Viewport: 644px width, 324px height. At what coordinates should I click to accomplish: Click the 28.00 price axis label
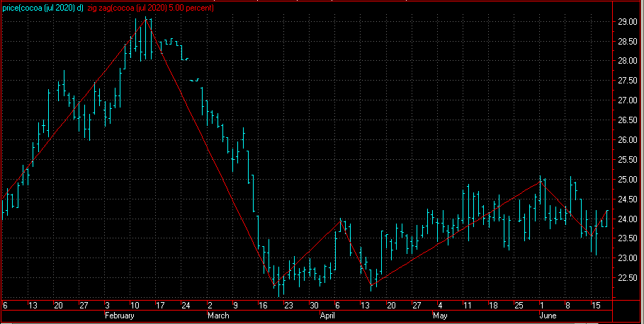coord(628,61)
